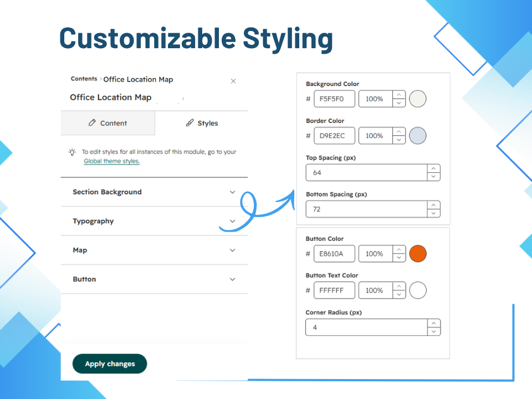The image size is (532, 399).
Task: Increase Background Color opacity
Action: click(399, 95)
